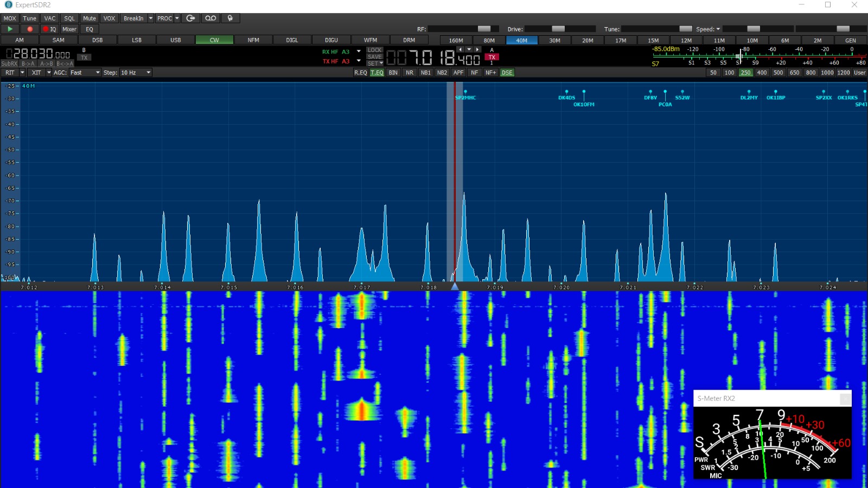868x488 pixels.
Task: Open the Step size dropdown
Action: (148, 73)
